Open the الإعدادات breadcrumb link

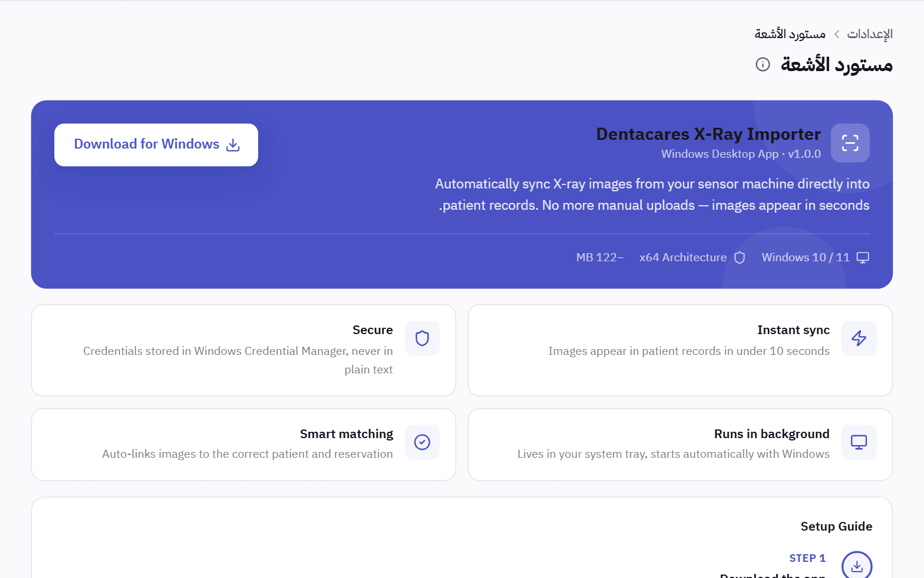pos(870,34)
